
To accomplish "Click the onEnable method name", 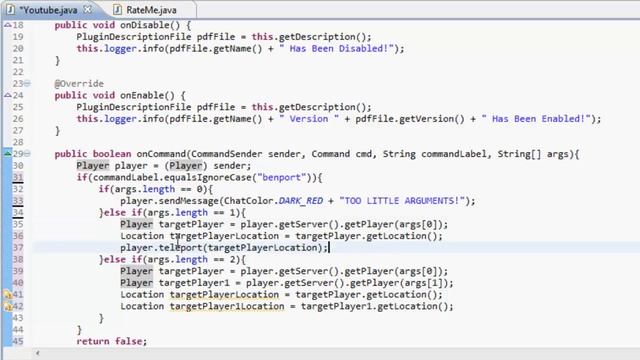I will [142, 95].
